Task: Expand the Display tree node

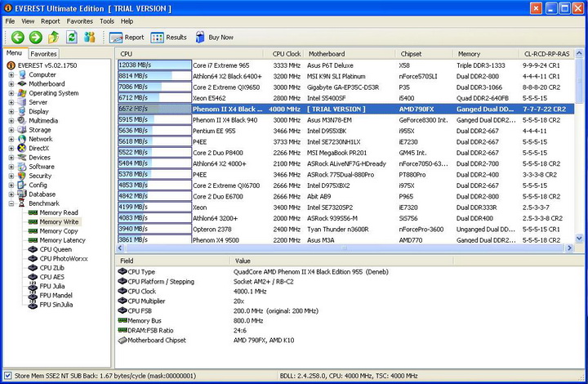Action: pyautogui.click(x=11, y=111)
